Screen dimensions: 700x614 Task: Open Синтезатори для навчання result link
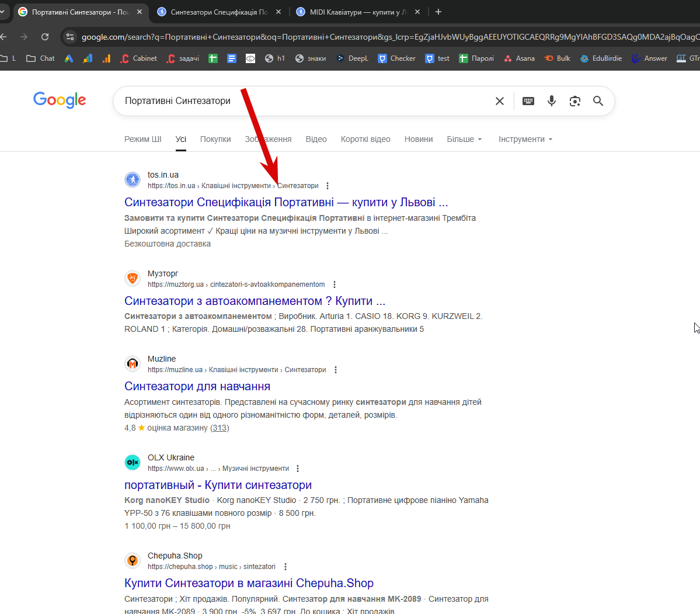click(x=197, y=387)
